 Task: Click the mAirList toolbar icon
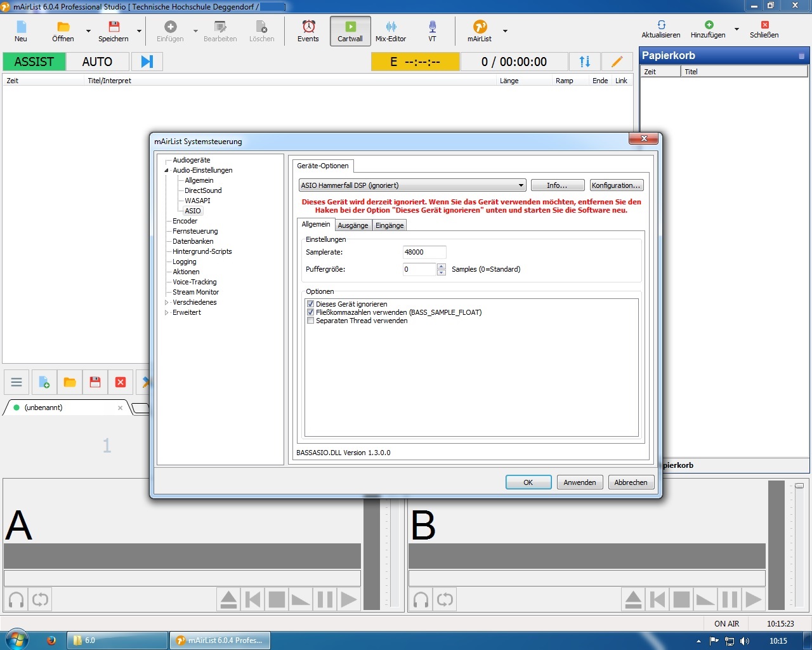[x=480, y=31]
